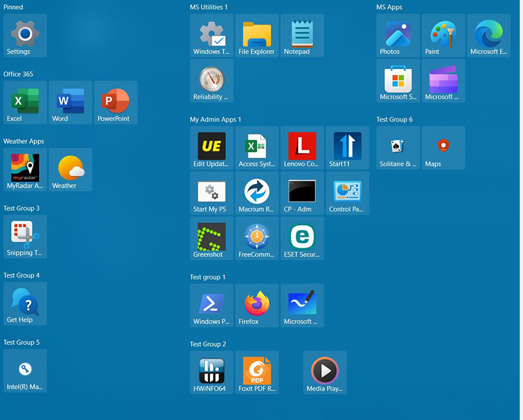Open Microsoft Edge
Viewport: 523px width, 420px height.
pos(489,35)
